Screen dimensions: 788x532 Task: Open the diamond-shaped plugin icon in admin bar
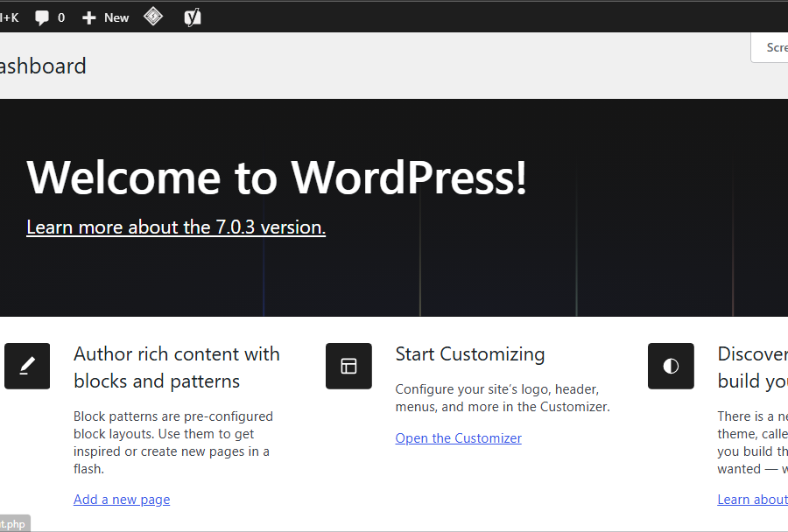152,17
